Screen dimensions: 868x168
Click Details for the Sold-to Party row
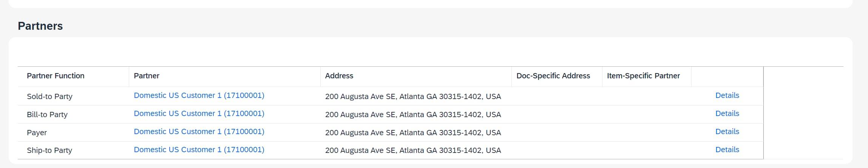[727, 96]
